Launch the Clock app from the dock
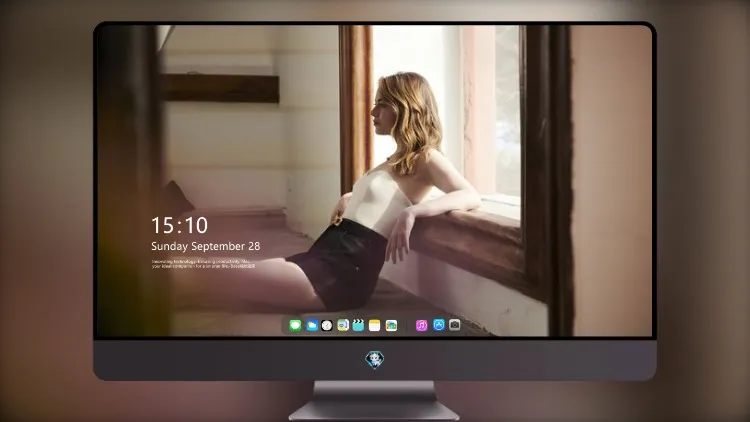The image size is (750, 422). (327, 325)
